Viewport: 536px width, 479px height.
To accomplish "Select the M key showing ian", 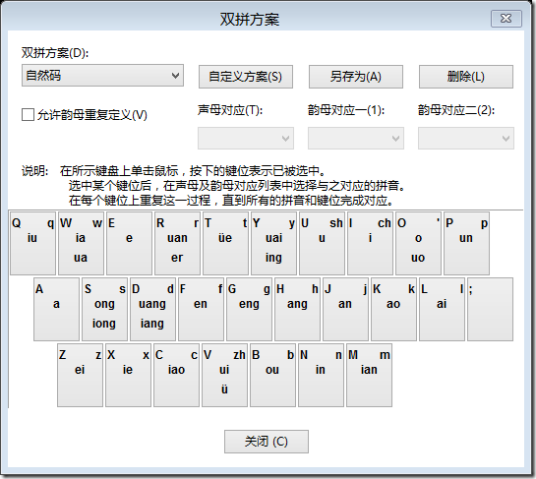I will (x=369, y=375).
